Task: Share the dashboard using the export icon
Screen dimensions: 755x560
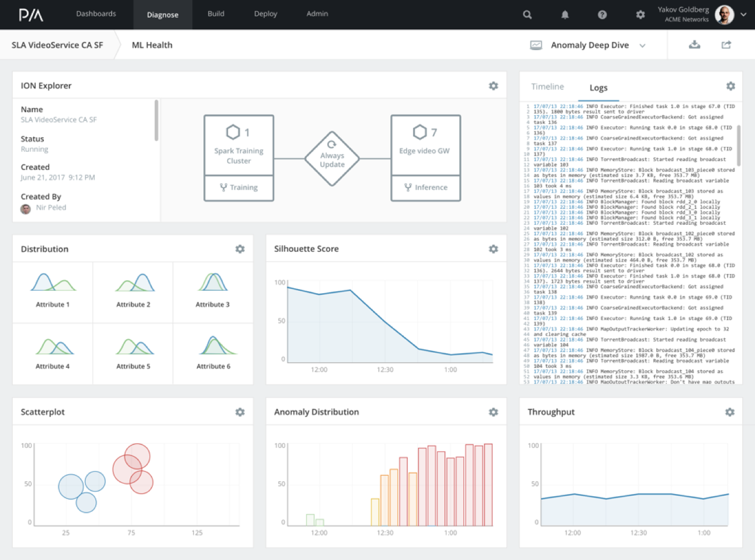Action: pyautogui.click(x=726, y=45)
